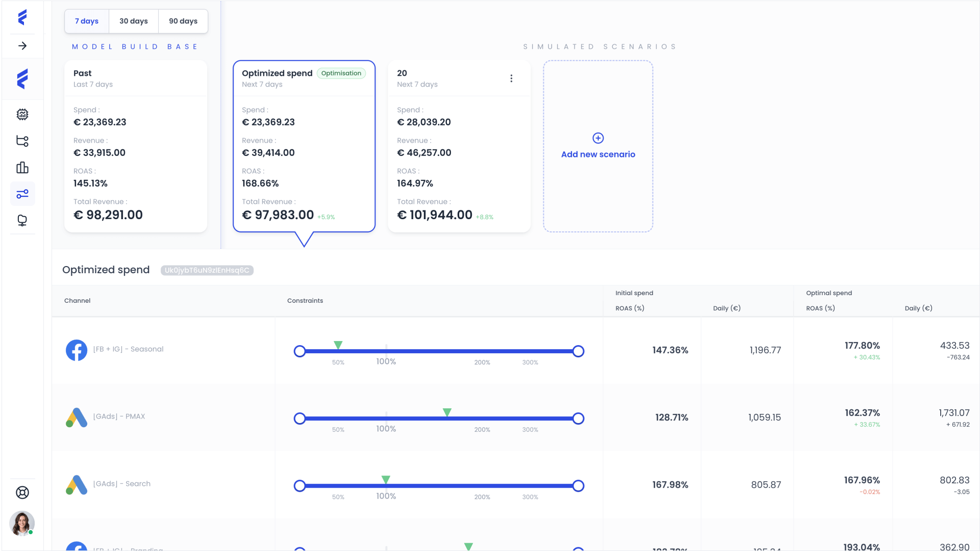Click PMAX initial daily 1,059.15
The image size is (980, 551).
[765, 417]
